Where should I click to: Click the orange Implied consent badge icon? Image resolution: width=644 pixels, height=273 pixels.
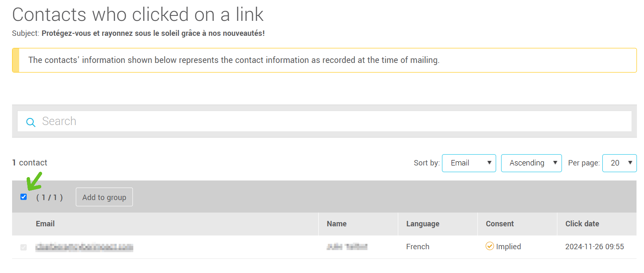[490, 246]
